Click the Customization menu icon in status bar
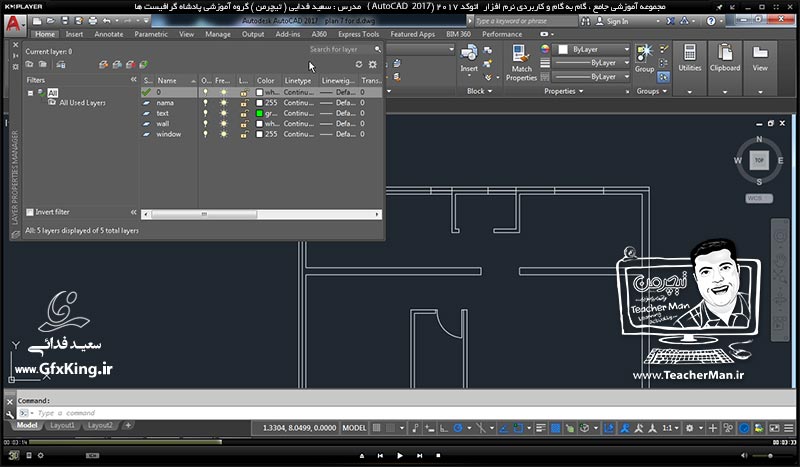 click(788, 428)
